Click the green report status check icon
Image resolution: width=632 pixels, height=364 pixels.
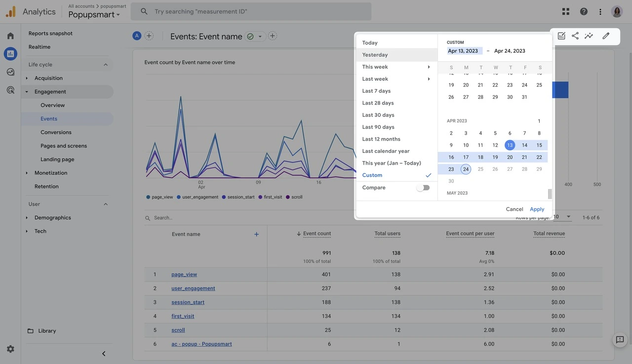click(x=250, y=36)
